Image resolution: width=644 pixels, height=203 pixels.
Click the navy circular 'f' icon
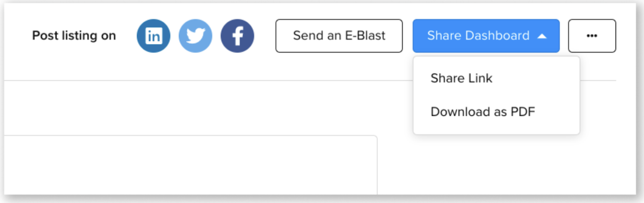[237, 36]
